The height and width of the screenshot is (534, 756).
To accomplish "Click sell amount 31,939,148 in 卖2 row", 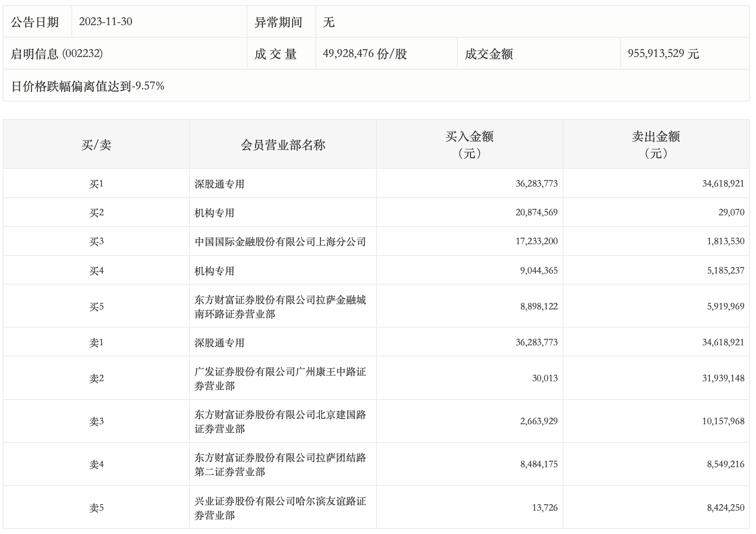I will pos(723,378).
